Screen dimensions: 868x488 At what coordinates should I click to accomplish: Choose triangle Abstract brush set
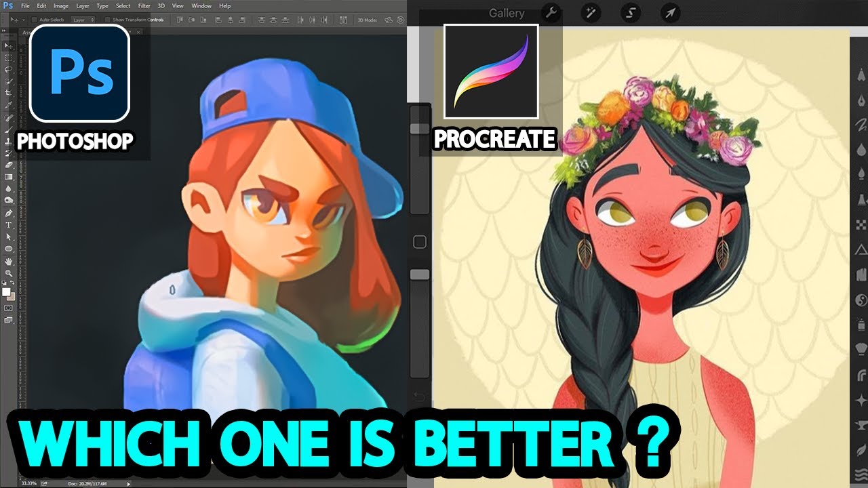pyautogui.click(x=862, y=249)
